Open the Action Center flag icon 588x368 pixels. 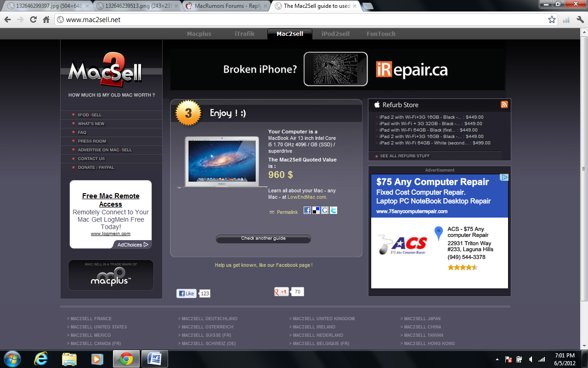(x=509, y=359)
